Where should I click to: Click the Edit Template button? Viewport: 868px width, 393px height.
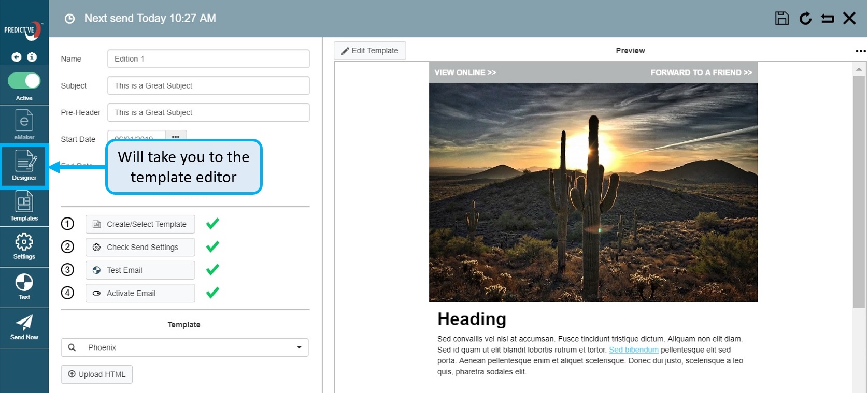[370, 51]
